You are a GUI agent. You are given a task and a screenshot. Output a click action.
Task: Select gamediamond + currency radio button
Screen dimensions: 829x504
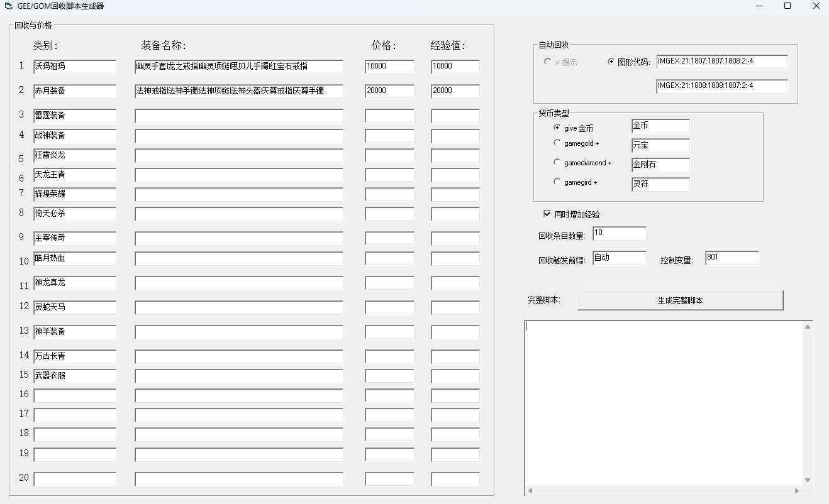(x=557, y=162)
